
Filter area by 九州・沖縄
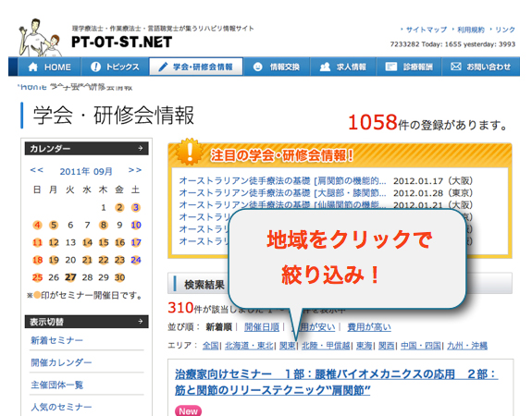(467, 346)
